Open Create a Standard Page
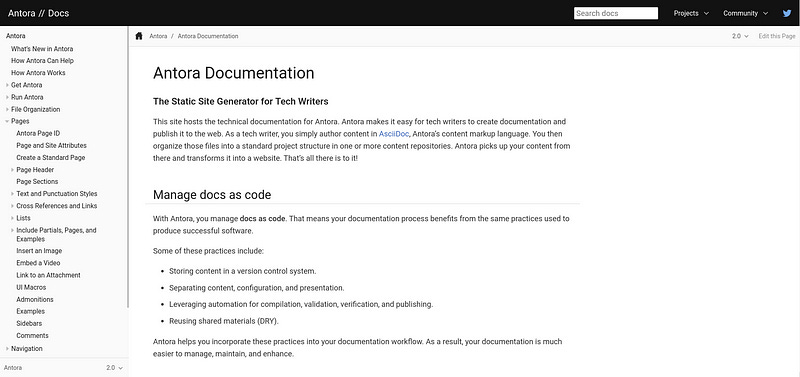Viewport: 800px width, 377px height. (x=51, y=158)
